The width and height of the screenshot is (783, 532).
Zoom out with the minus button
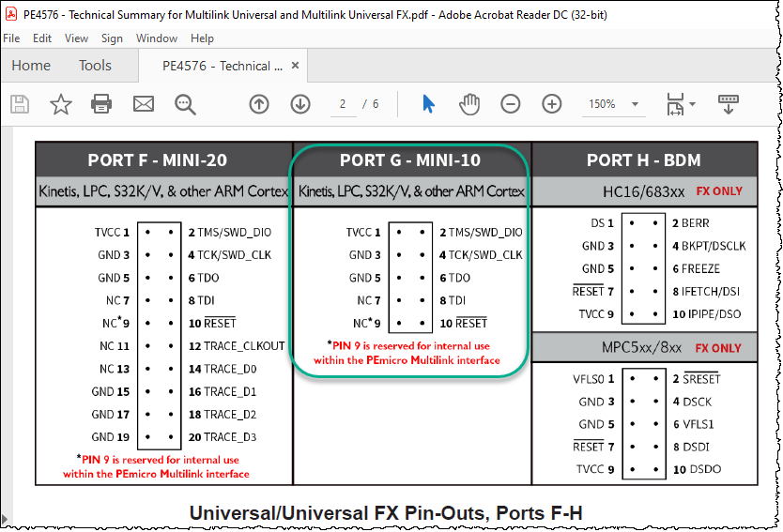tap(511, 104)
